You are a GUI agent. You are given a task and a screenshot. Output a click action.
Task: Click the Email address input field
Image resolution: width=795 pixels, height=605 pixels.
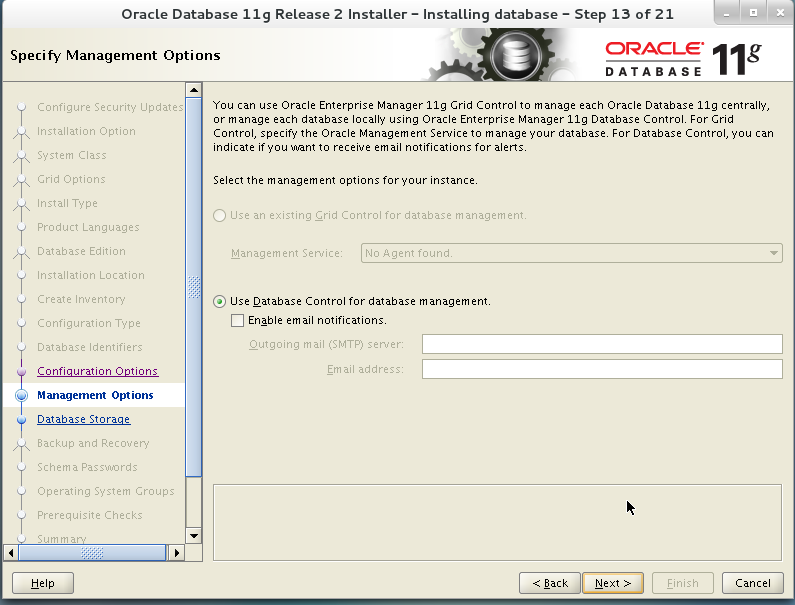click(602, 369)
